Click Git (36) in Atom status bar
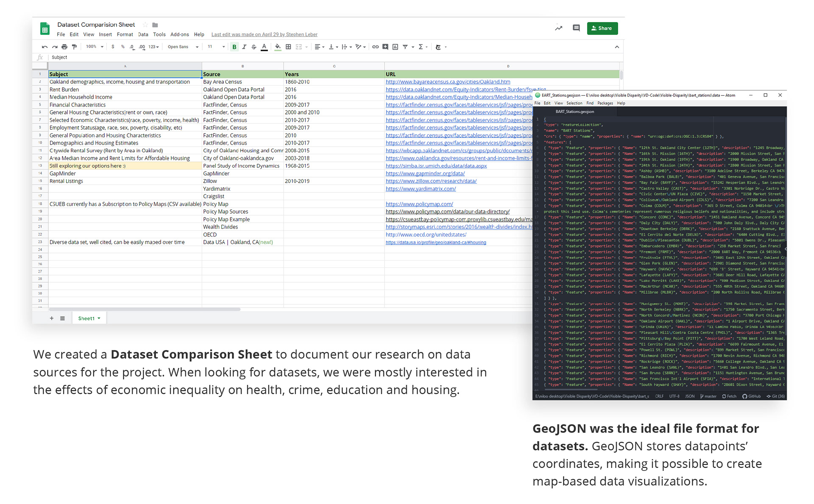The width and height of the screenshot is (814, 504). point(776,396)
